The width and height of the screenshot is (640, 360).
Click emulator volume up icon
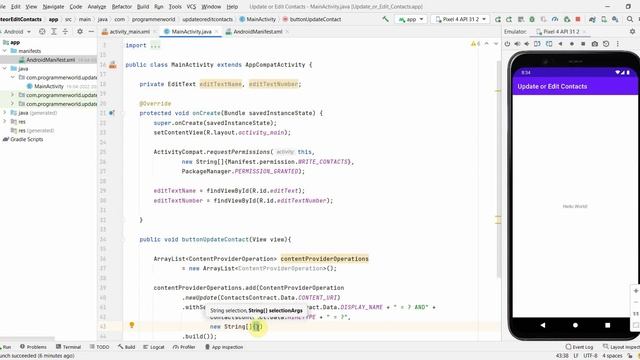[x=517, y=44]
